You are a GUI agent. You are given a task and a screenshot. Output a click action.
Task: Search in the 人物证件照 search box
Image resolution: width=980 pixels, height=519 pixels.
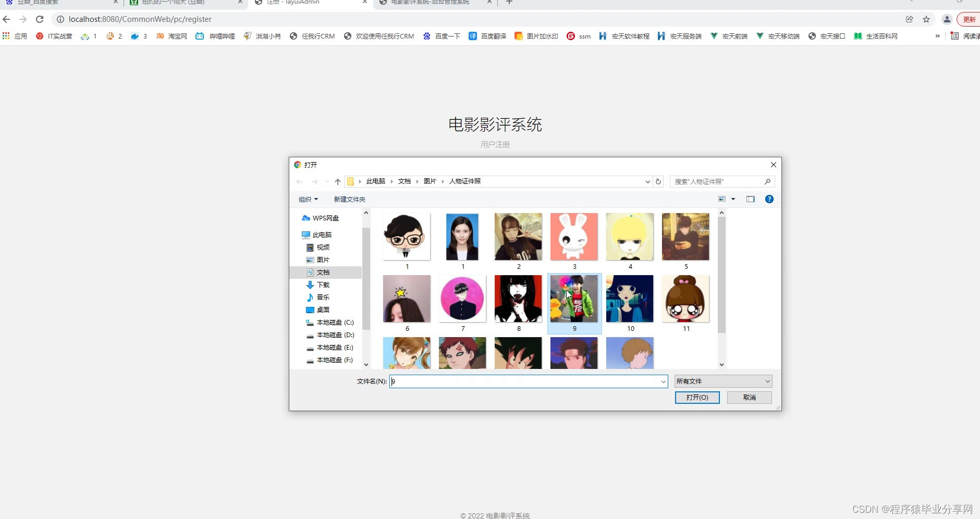(722, 181)
